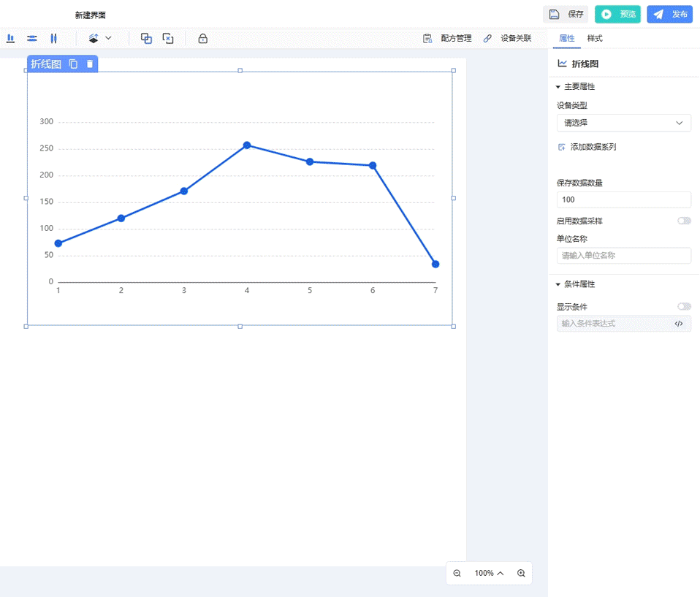The width and height of the screenshot is (700, 597).
Task: Zoom out the canvas with magnifier minus
Action: (x=457, y=574)
